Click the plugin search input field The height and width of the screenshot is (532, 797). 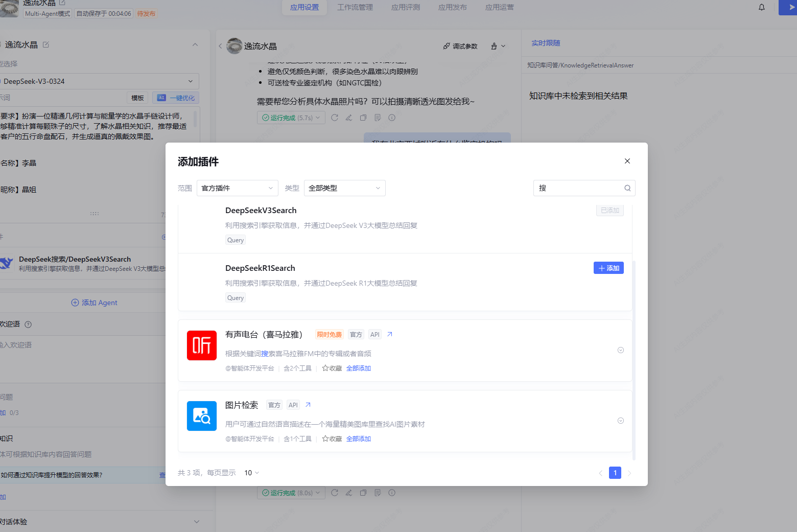(x=579, y=188)
